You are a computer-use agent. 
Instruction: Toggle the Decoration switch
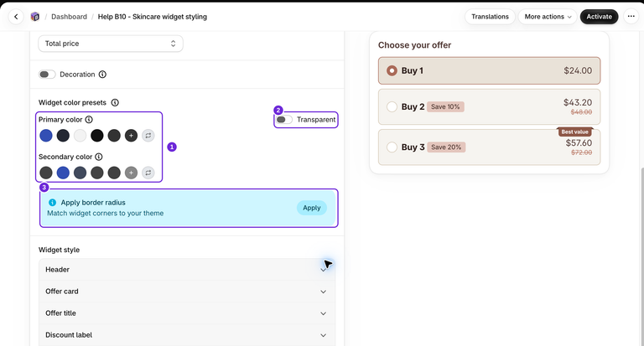click(x=47, y=75)
